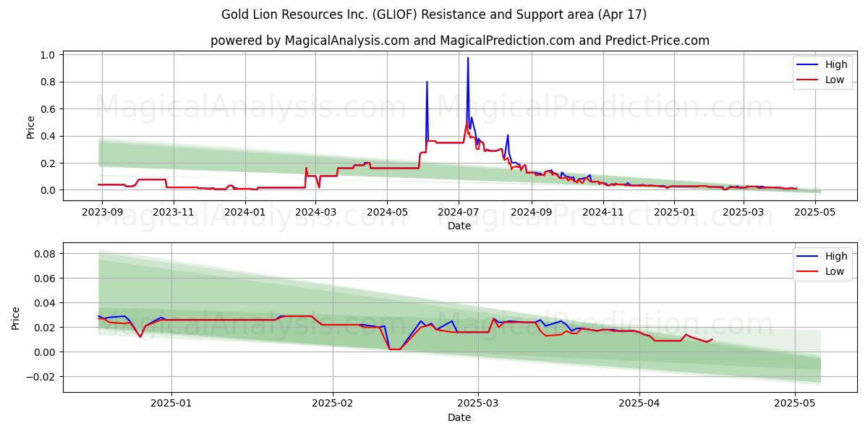Click the 0.4 price tick on top chart
The image size is (868, 434).
(48, 136)
